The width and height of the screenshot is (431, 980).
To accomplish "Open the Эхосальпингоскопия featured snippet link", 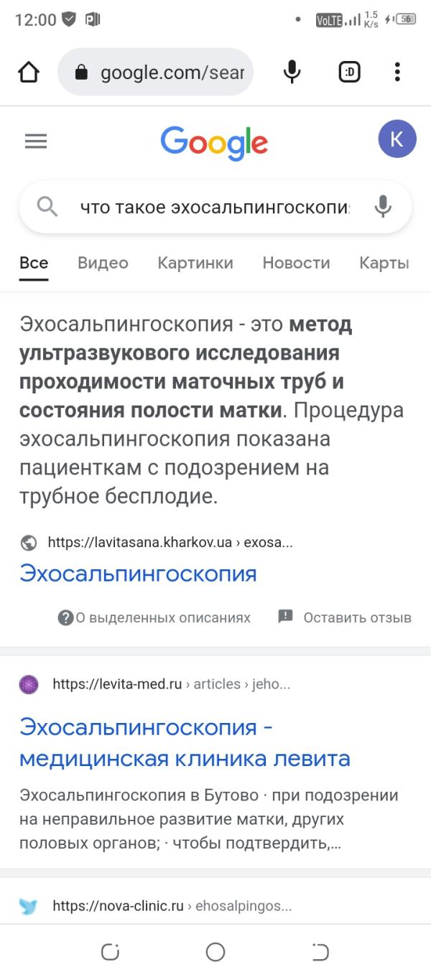I will click(138, 574).
